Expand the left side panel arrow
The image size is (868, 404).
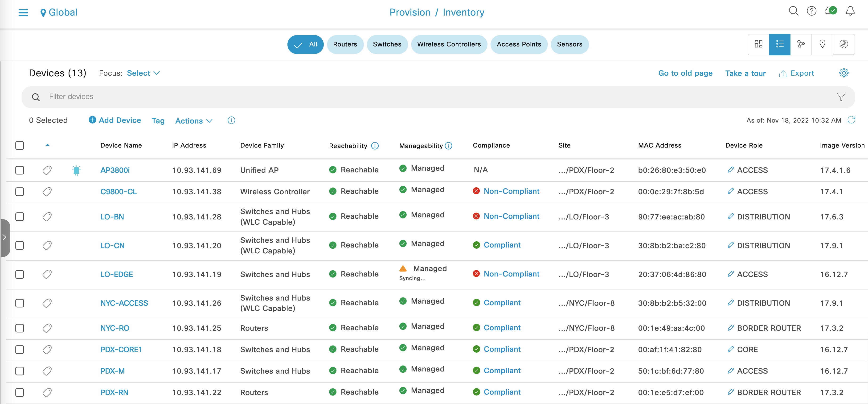4,238
